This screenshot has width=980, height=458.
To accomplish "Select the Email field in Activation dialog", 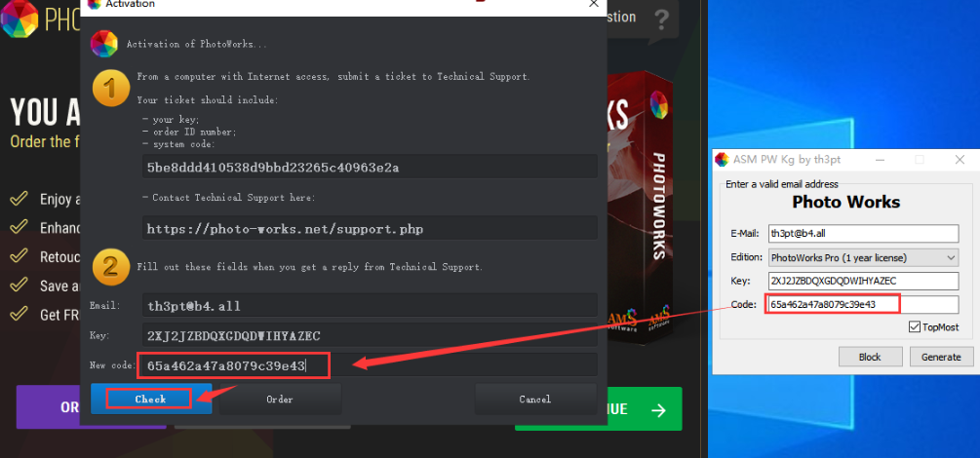I will pyautogui.click(x=369, y=304).
